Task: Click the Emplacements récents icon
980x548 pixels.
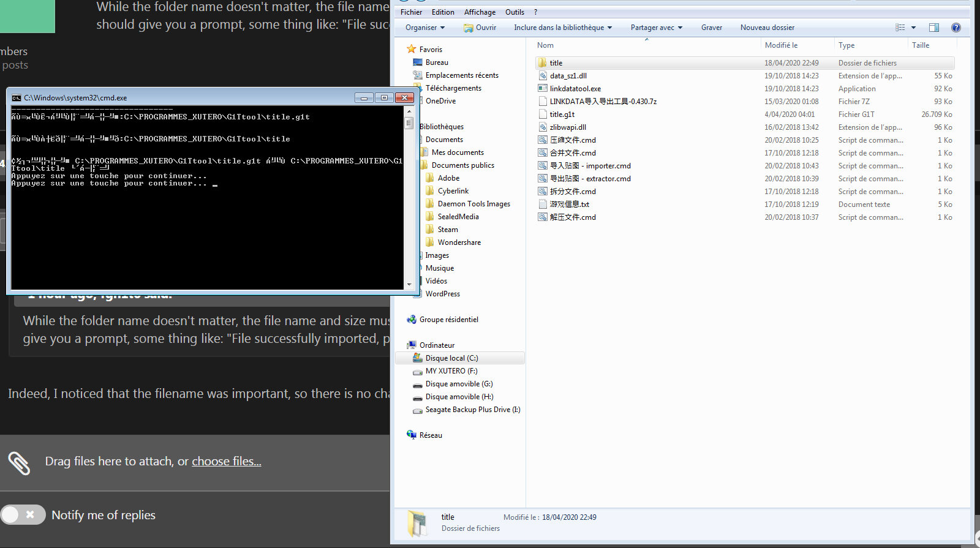Action: coord(418,75)
